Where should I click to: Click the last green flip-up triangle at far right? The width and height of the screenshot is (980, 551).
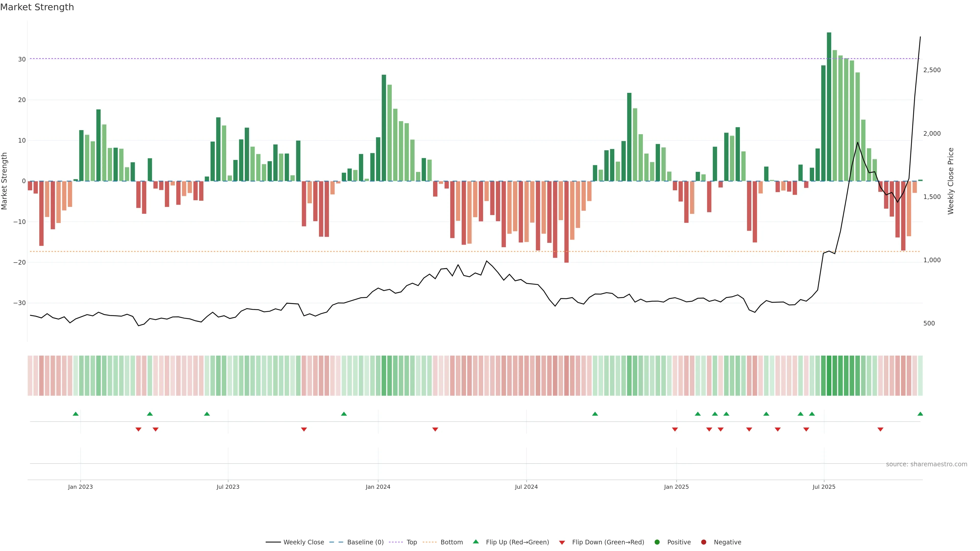tap(920, 414)
